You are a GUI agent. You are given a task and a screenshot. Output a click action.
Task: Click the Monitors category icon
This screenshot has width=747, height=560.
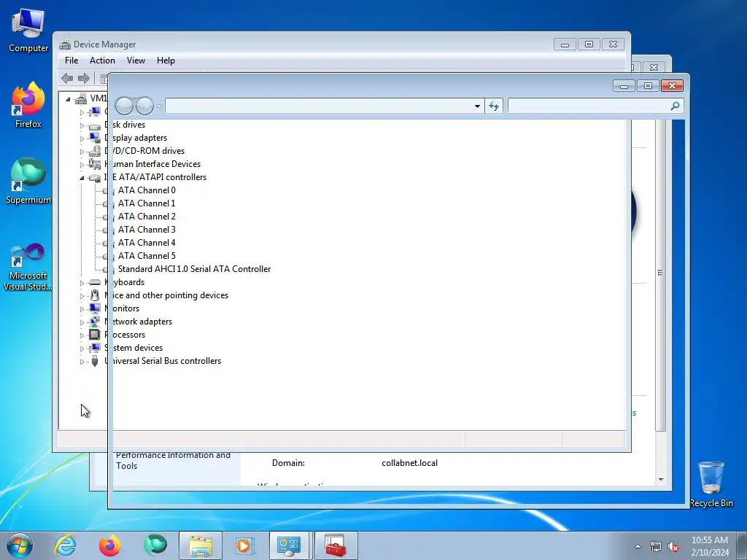click(95, 308)
